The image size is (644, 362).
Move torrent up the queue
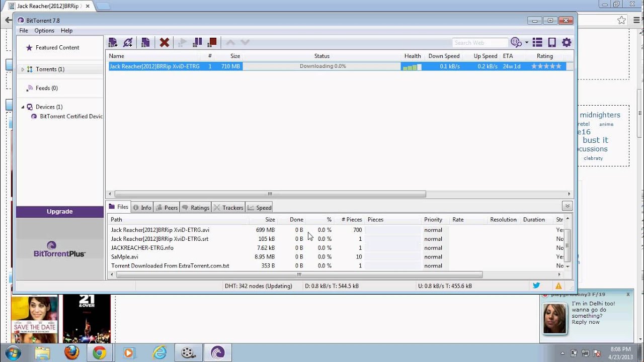(x=230, y=43)
